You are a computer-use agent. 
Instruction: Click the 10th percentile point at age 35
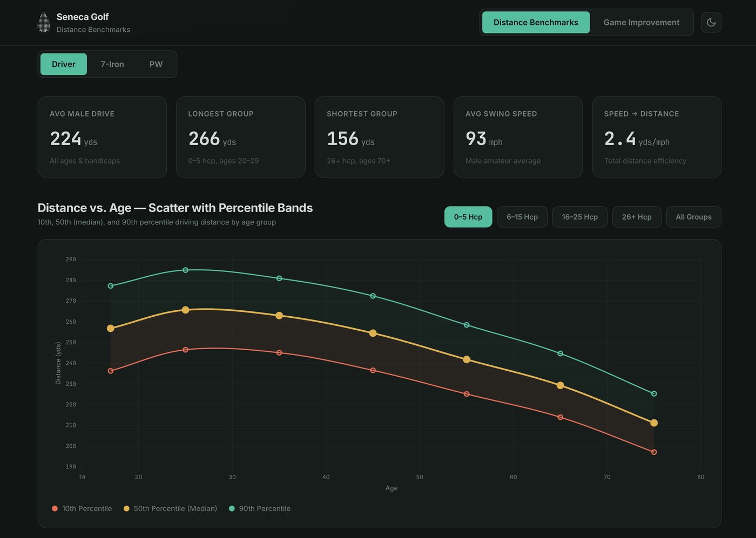279,353
